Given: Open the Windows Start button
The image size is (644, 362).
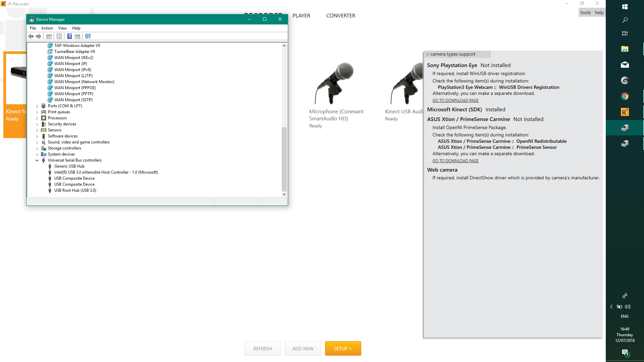Looking at the screenshot, I should pyautogui.click(x=625, y=7).
